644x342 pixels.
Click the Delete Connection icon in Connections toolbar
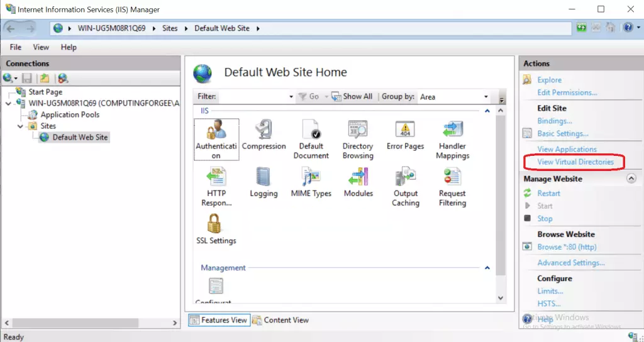click(x=63, y=78)
